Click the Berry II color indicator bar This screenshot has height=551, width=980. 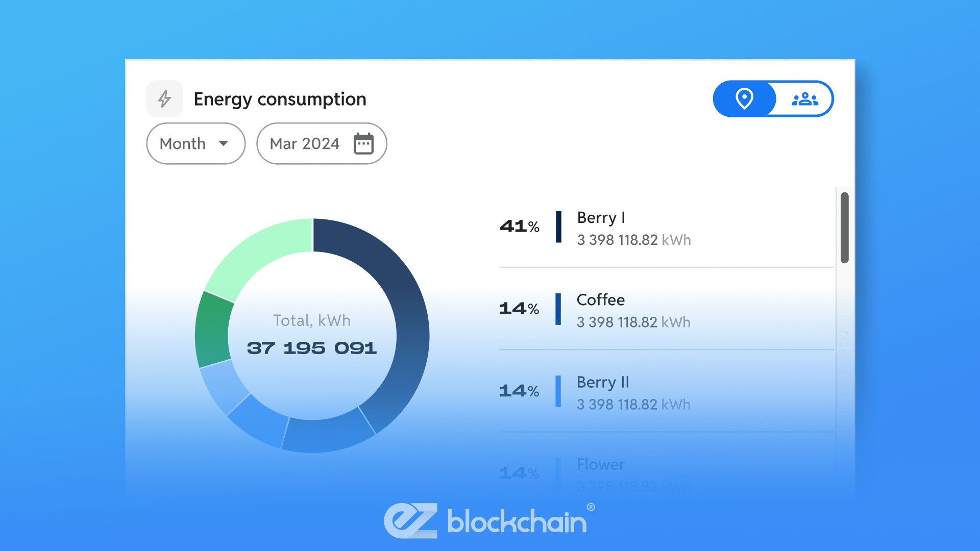coord(558,391)
